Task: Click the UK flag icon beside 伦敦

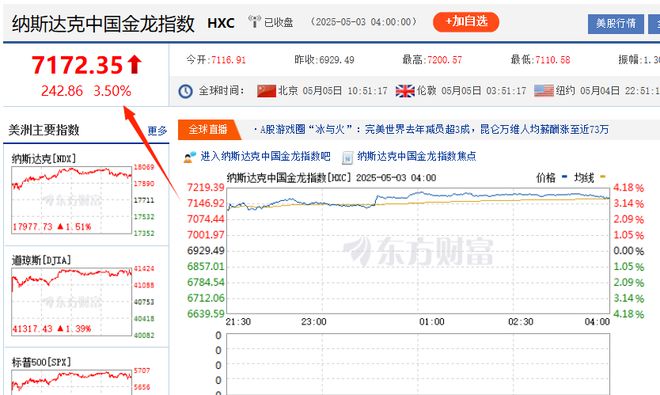Action: (405, 91)
